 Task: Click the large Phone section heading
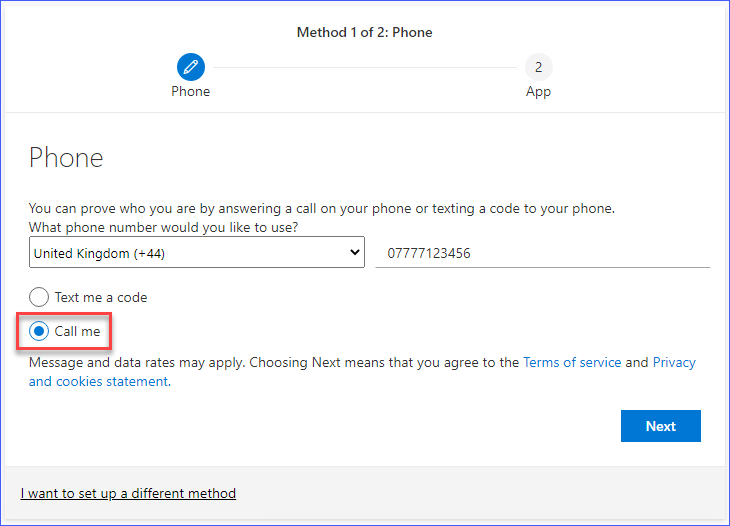coord(66,157)
